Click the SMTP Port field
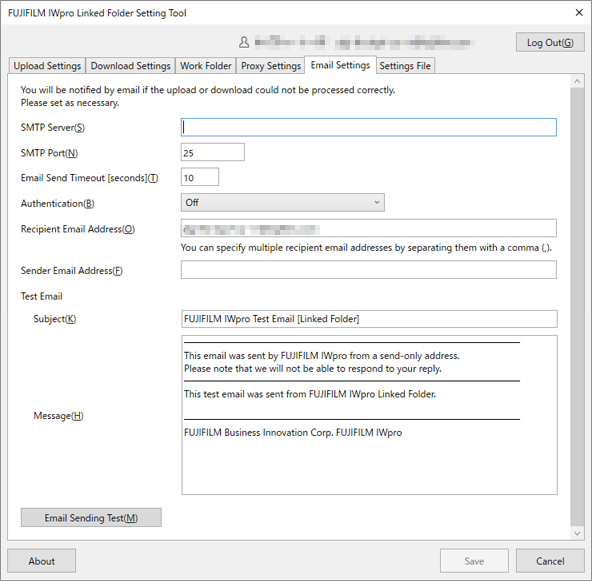 point(213,152)
